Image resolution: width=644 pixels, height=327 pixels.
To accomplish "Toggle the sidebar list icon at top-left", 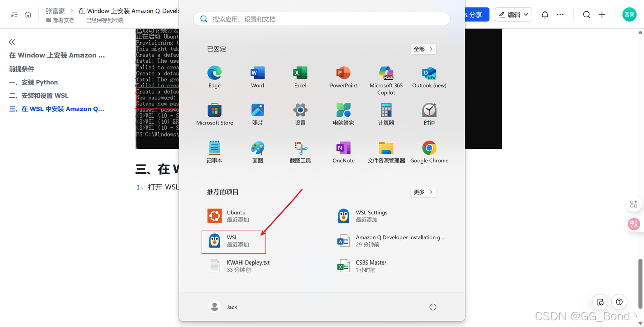I will [x=14, y=15].
